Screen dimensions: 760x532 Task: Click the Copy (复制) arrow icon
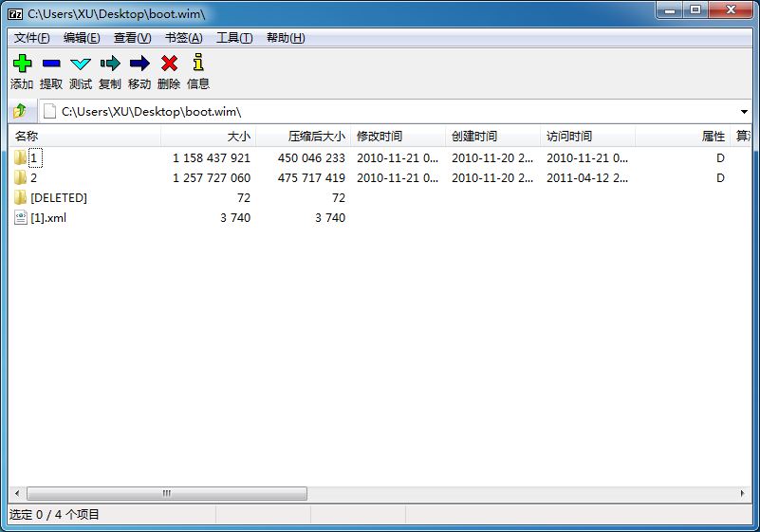click(x=110, y=64)
